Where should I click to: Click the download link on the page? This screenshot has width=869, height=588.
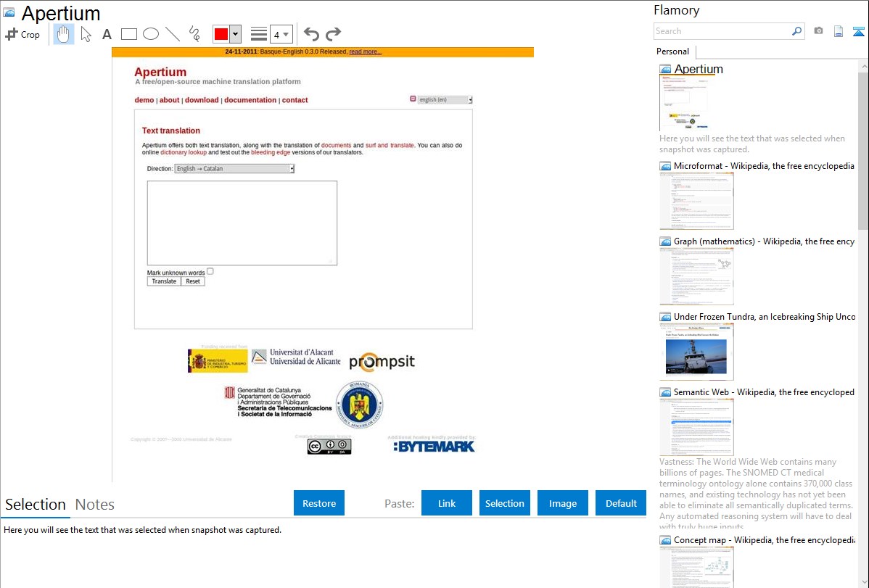coord(202,100)
